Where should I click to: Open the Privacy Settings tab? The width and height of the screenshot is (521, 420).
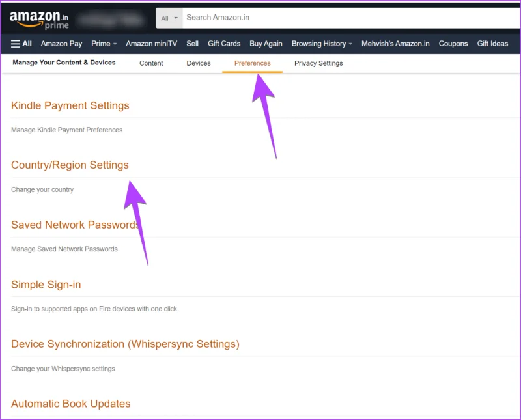318,63
